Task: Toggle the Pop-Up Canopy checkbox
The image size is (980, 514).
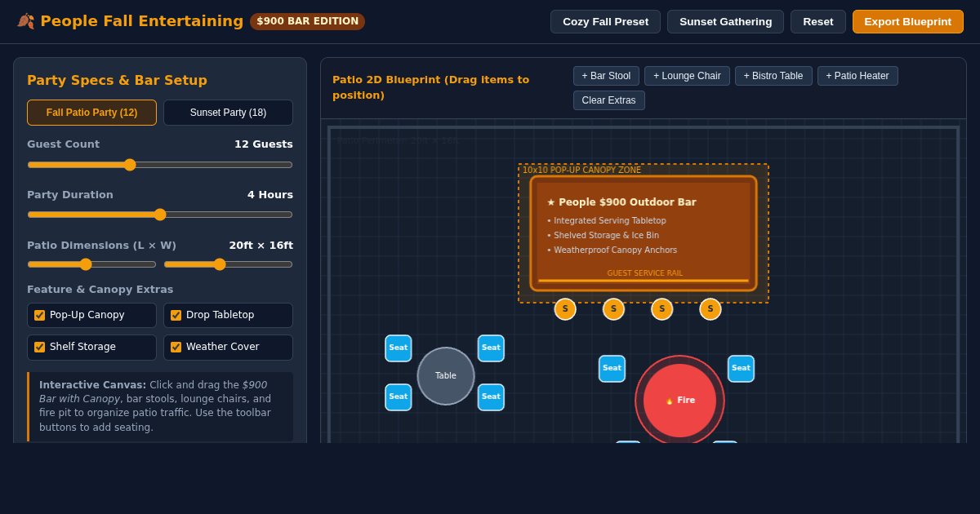Action: (39, 315)
